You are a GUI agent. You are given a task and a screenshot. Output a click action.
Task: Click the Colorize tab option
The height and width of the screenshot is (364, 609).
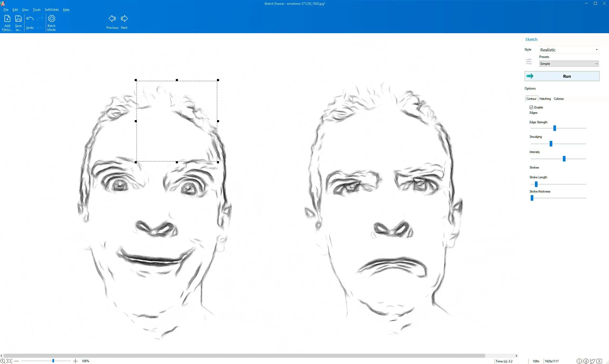[x=559, y=98]
